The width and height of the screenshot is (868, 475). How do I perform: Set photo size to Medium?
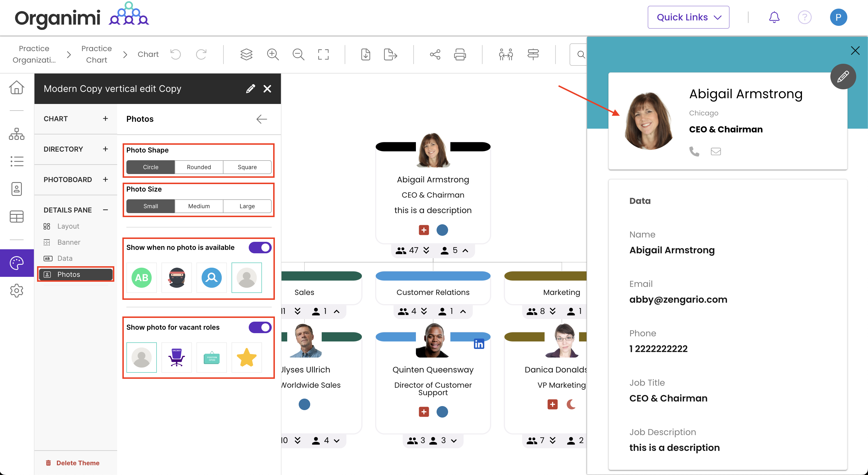(x=199, y=206)
